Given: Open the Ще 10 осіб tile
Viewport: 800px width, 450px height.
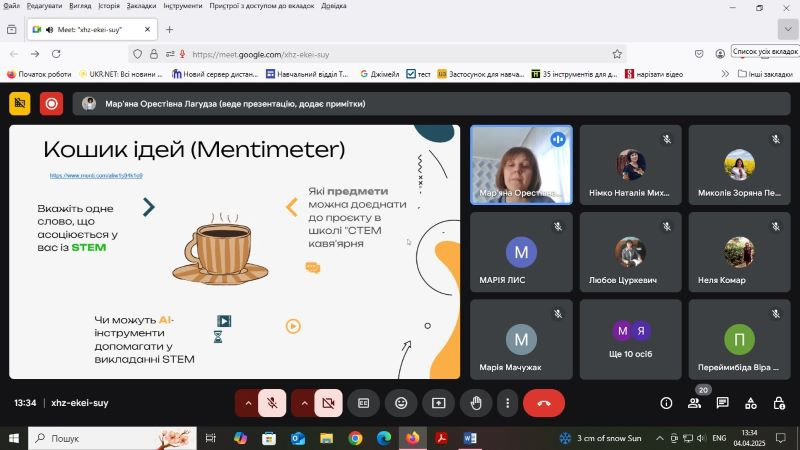Looking at the screenshot, I should click(x=631, y=339).
